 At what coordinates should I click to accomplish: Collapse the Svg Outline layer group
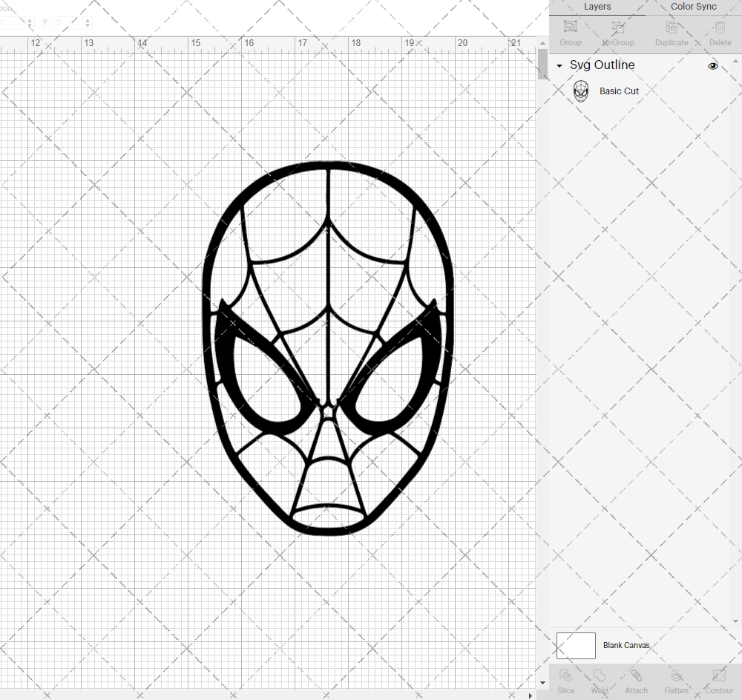(559, 65)
